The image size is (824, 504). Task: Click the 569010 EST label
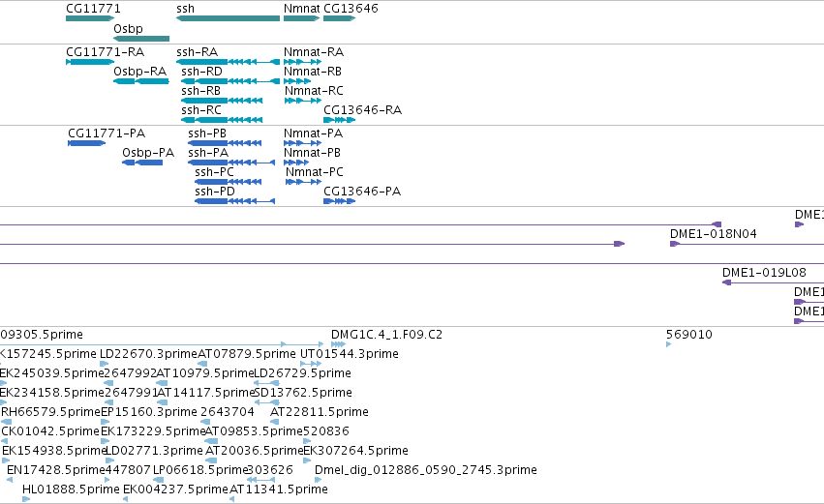tap(689, 335)
